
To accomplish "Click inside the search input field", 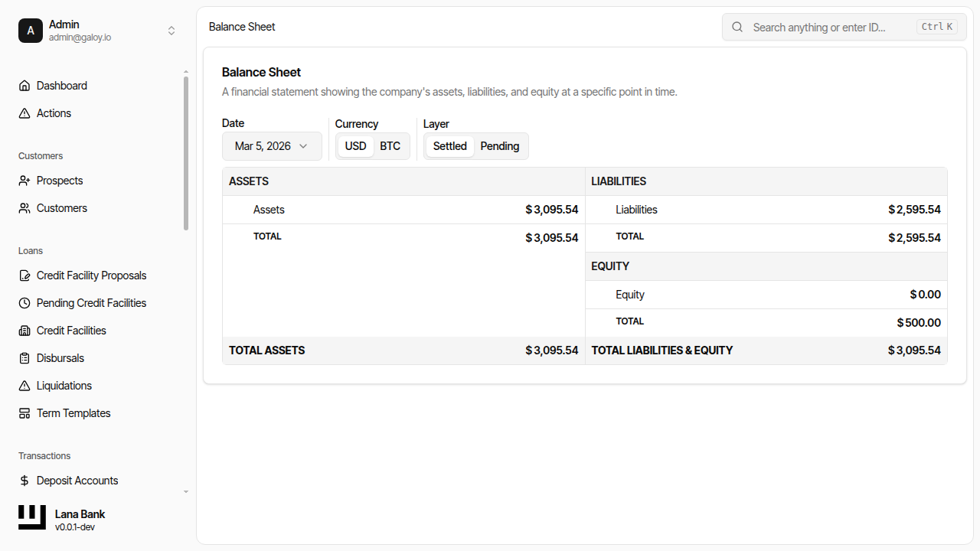I will tap(827, 27).
